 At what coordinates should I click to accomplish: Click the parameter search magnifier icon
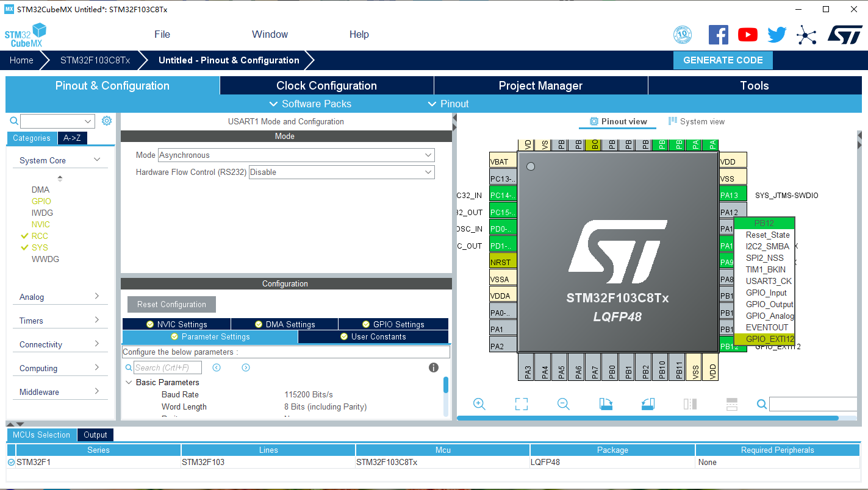click(129, 367)
